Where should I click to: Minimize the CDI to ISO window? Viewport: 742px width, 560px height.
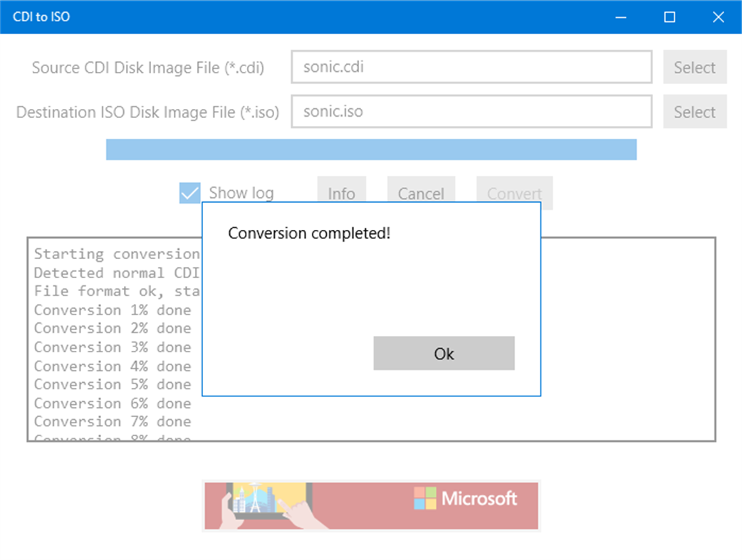click(620, 16)
